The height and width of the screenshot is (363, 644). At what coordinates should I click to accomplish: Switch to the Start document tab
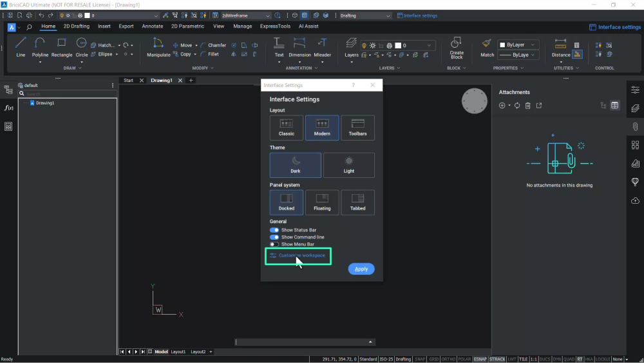coord(129,81)
